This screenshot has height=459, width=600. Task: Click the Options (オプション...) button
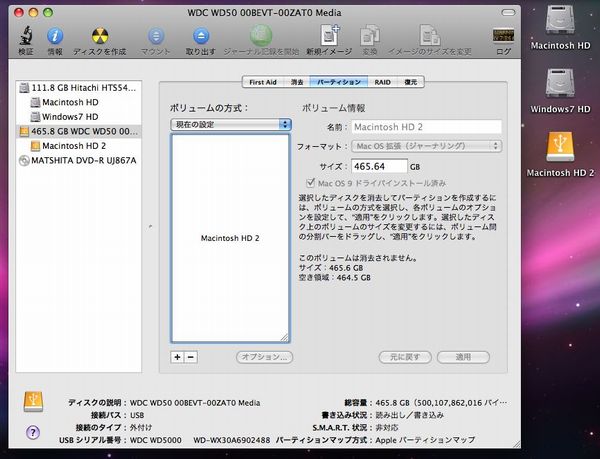pyautogui.click(x=264, y=357)
